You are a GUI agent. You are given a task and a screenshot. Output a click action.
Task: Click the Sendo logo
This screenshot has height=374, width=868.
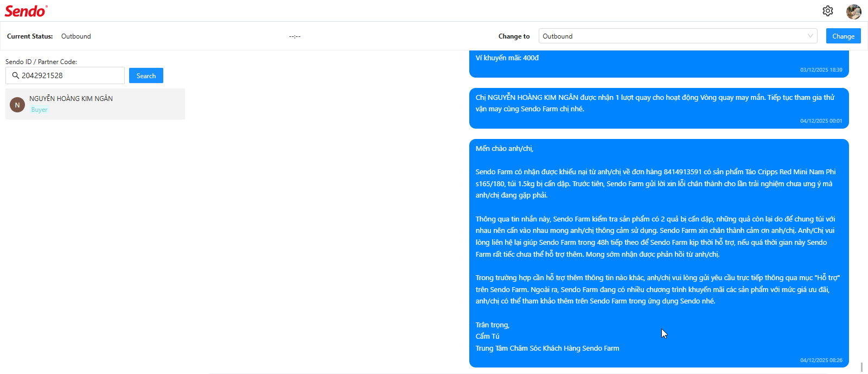coord(26,11)
